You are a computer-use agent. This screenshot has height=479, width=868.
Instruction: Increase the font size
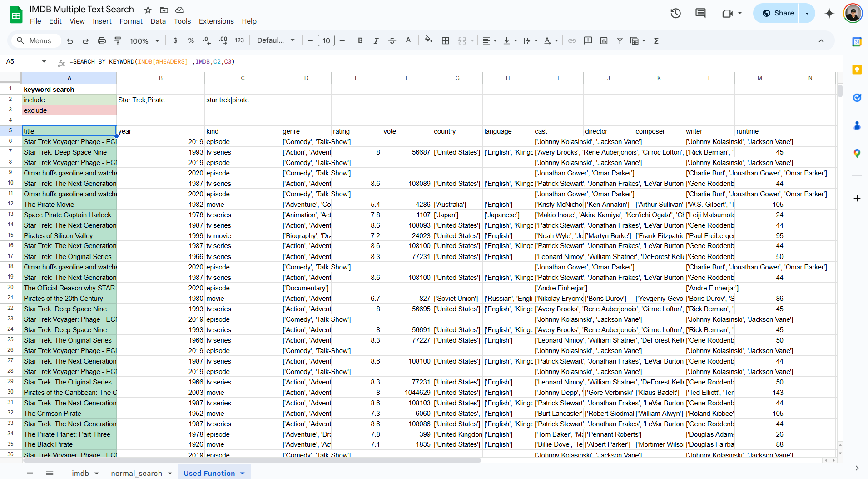point(342,41)
